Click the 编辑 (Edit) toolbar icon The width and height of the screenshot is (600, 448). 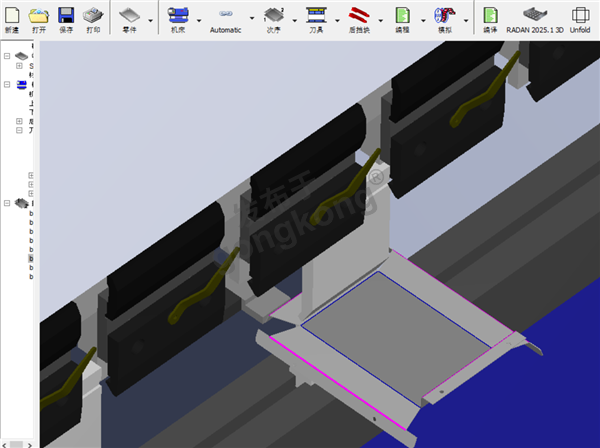(402, 17)
